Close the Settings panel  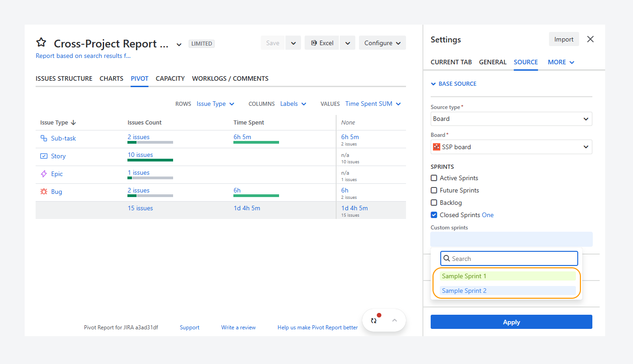coord(591,39)
